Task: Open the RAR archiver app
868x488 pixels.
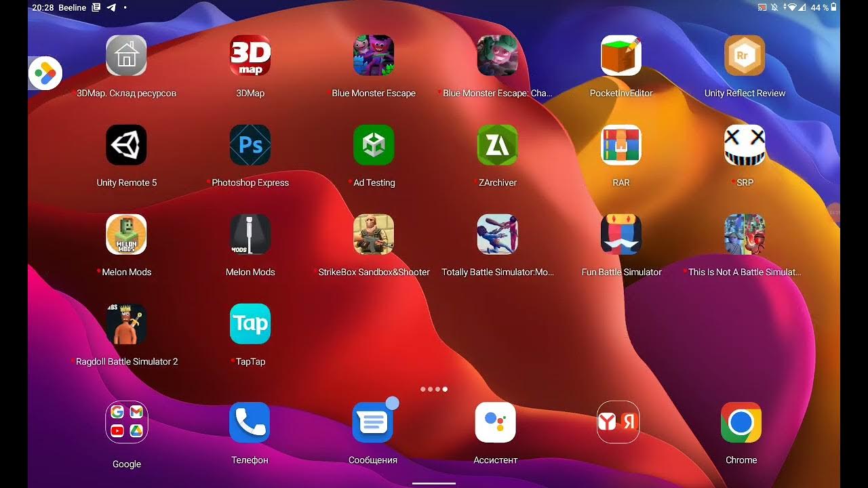Action: [x=621, y=144]
